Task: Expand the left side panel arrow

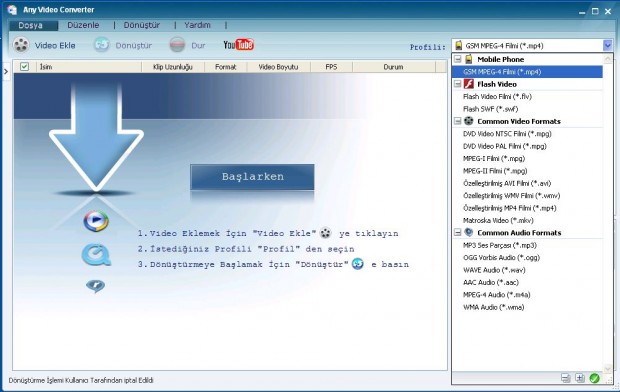Action: (x=6, y=72)
